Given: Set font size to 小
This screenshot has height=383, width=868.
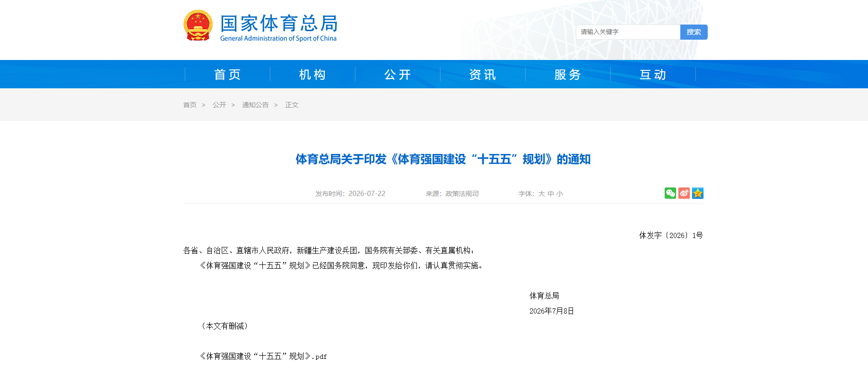Looking at the screenshot, I should pos(560,194).
